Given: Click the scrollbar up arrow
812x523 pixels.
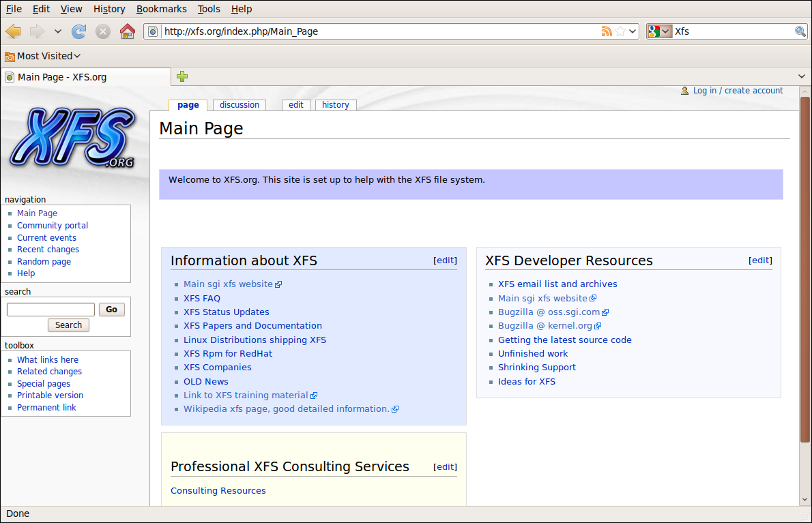Looking at the screenshot, I should (804, 91).
